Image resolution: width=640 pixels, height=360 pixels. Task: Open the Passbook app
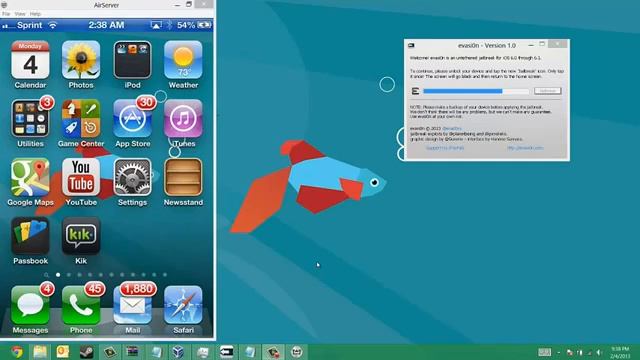pos(30,236)
